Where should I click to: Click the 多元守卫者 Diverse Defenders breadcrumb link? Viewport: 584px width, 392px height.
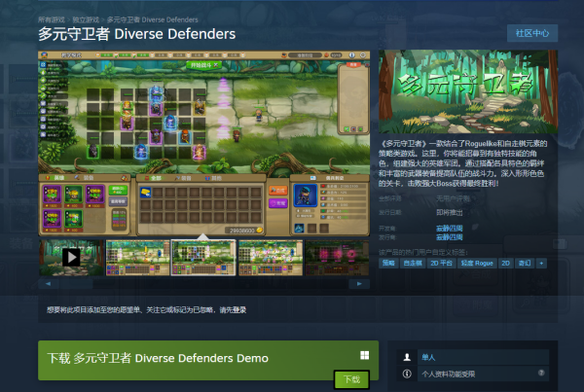(153, 19)
